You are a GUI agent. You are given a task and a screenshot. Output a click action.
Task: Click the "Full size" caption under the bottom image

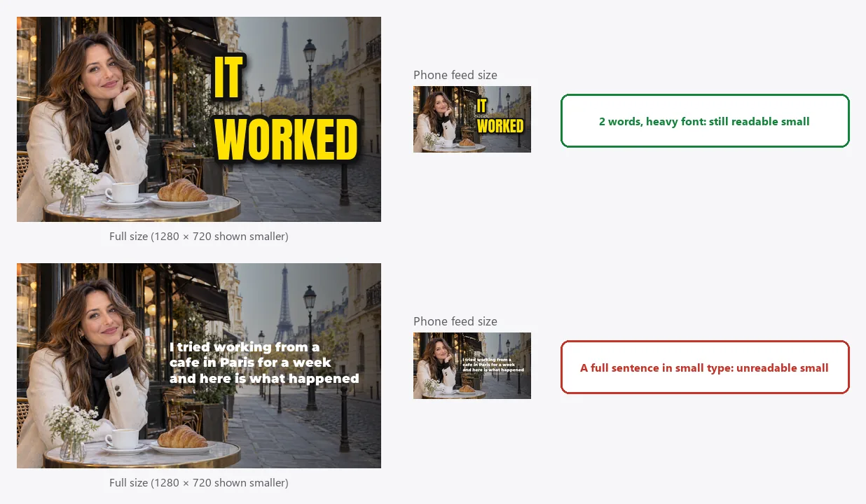tap(199, 483)
